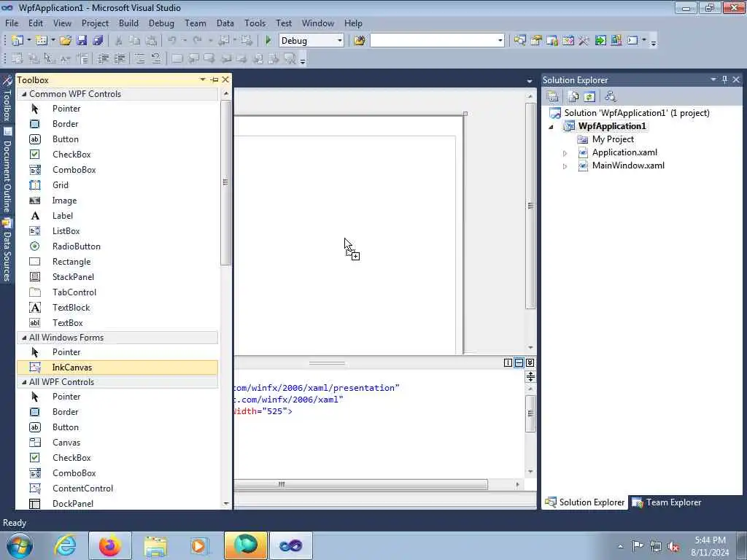Image resolution: width=747 pixels, height=560 pixels.
Task: Select the Label control in Toolbox
Action: (x=117, y=216)
